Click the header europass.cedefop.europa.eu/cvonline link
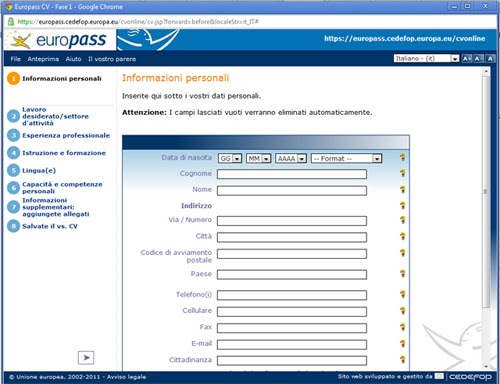 405,38
